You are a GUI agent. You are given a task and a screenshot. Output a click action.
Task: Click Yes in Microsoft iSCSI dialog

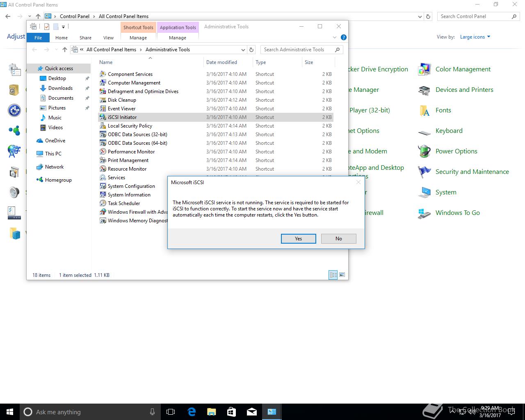coord(298,239)
